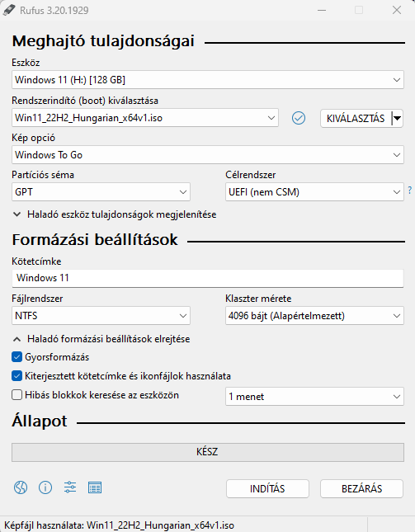Screen dimensions: 415x532
Task: Click the KÉSZ progress bar
Action: pos(208,452)
